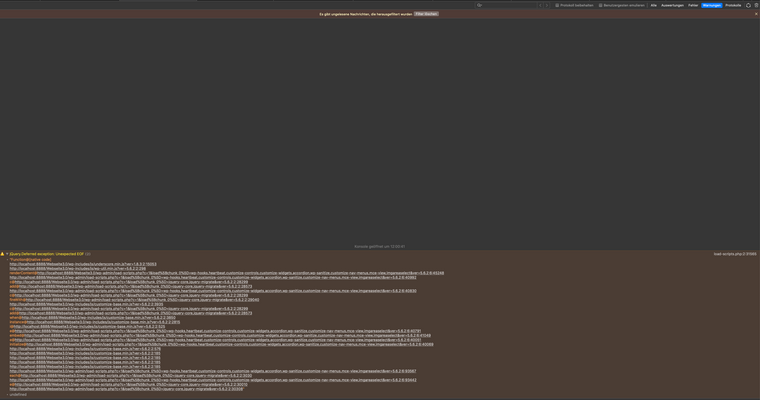
Task: Switch to the 'Auswertungen' filter
Action: point(672,5)
